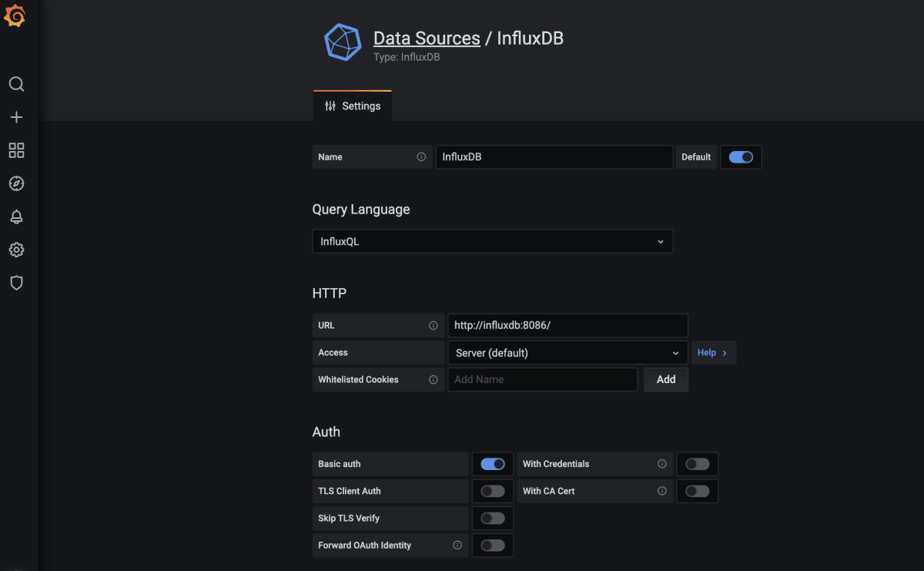Open the Search magnifier in sidebar
This screenshot has height=571, width=924.
[x=16, y=84]
